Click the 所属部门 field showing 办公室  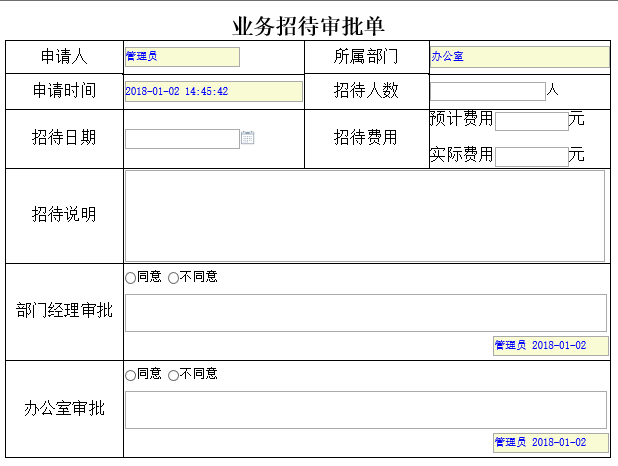pyautogui.click(x=518, y=57)
